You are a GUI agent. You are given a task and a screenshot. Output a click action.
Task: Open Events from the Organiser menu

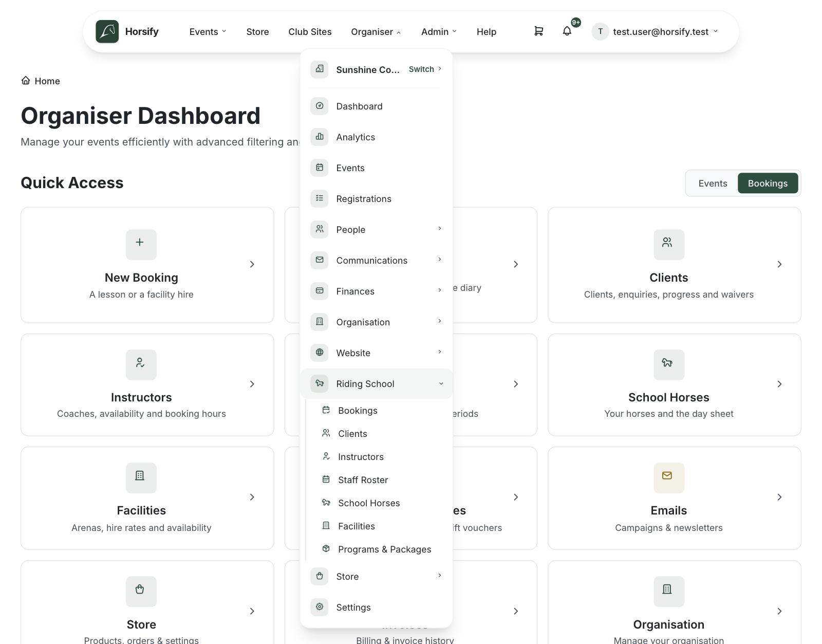(376, 168)
